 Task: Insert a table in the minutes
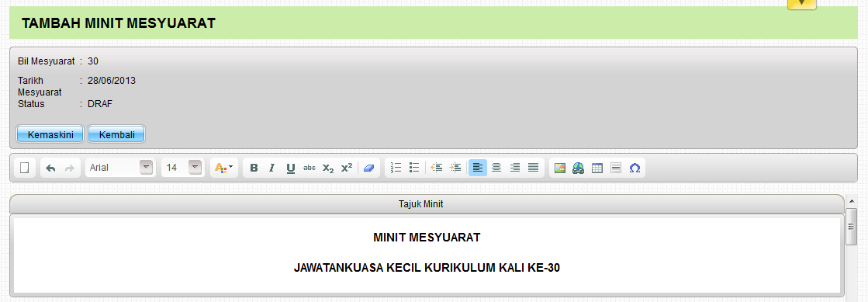597,168
